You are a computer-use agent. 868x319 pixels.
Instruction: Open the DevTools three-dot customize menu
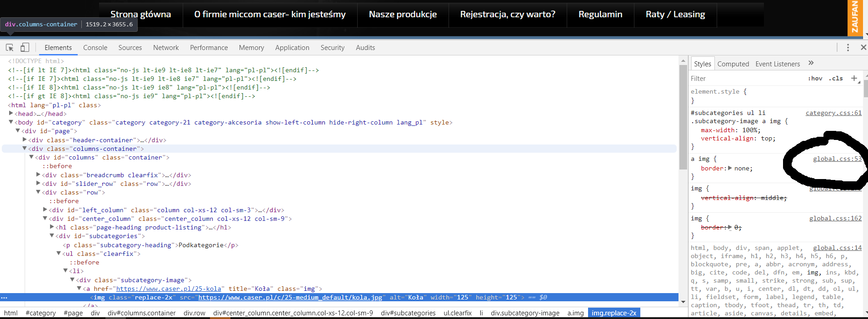tap(848, 48)
